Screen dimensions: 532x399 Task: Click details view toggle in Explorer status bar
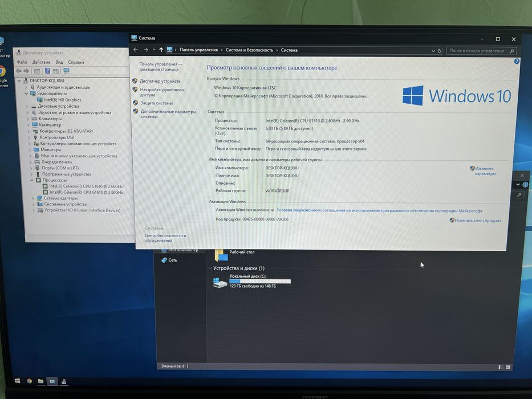pos(499,367)
